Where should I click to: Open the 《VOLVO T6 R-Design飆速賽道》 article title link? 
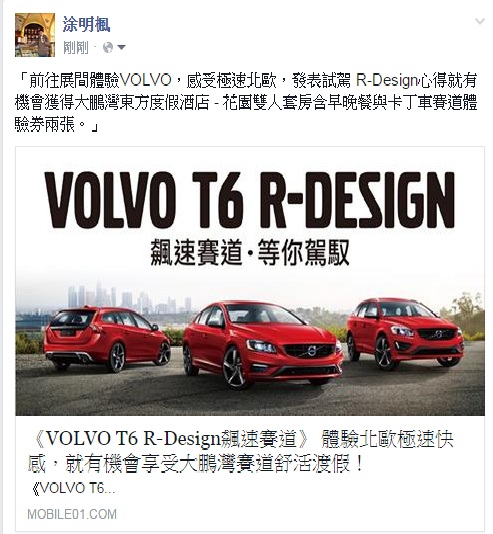point(170,438)
